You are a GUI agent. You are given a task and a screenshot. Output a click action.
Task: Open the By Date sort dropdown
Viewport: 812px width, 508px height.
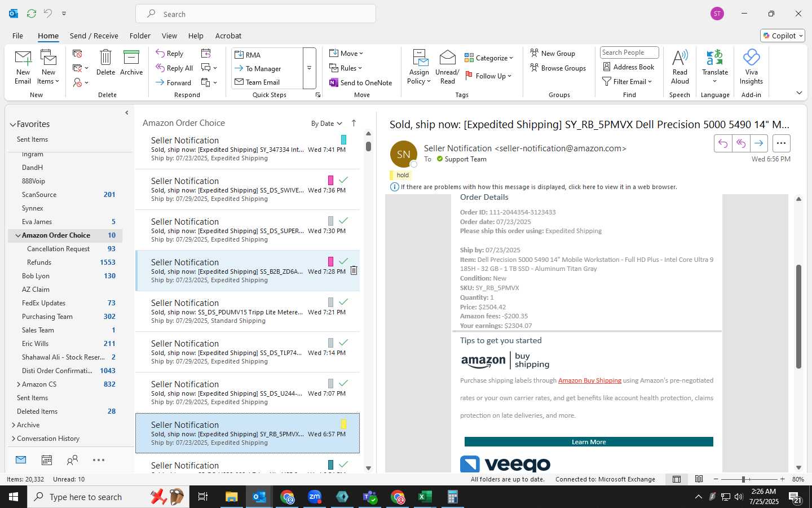click(x=326, y=124)
